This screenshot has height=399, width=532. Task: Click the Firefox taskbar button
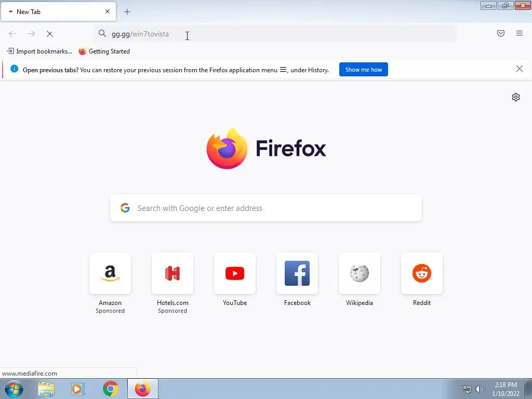pos(143,389)
